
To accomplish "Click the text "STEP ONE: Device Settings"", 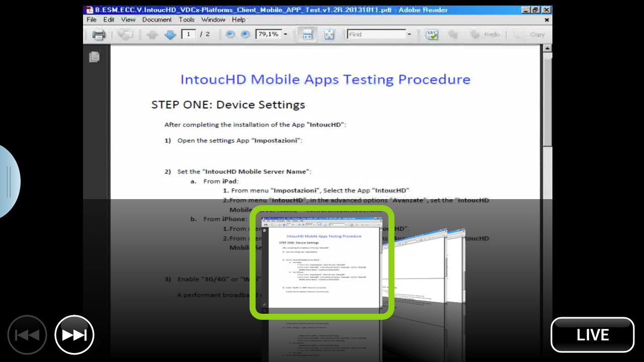I will coord(228,105).
